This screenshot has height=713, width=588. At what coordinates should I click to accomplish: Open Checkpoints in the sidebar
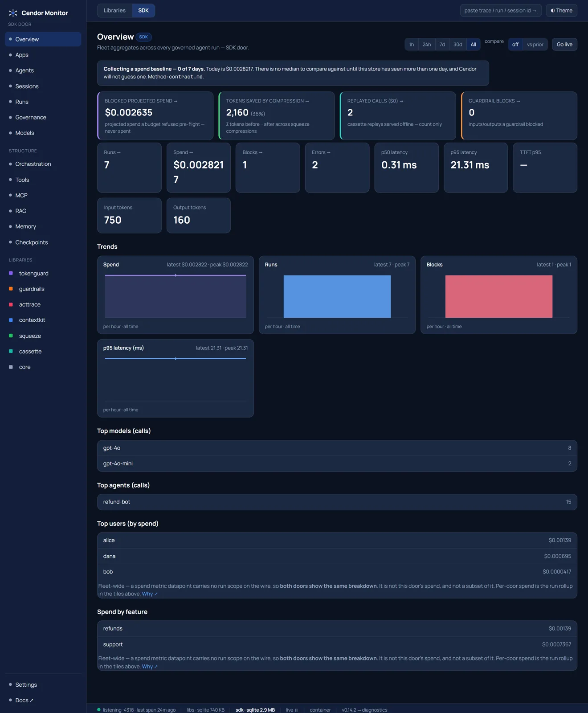pyautogui.click(x=43, y=242)
